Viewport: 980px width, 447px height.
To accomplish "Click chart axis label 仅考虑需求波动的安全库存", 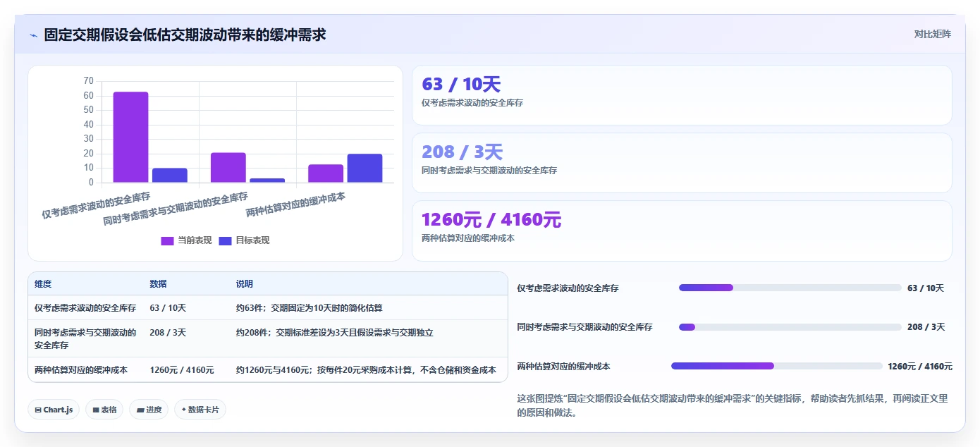I will point(96,205).
